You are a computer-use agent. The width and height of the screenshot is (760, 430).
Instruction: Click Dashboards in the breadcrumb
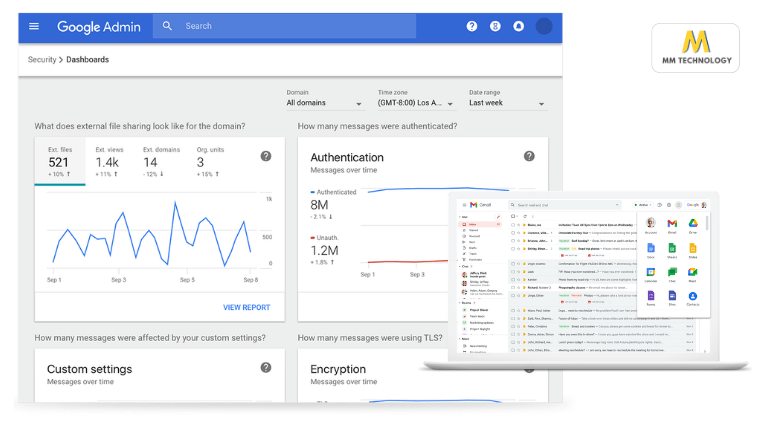coord(87,60)
